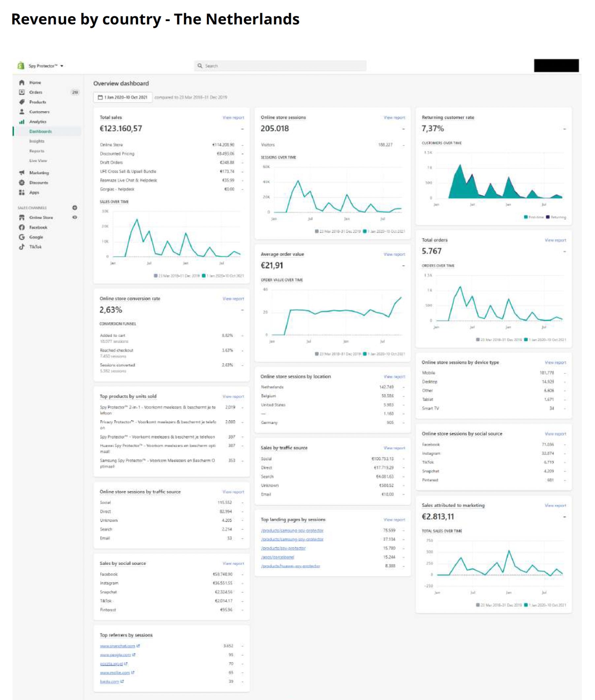This screenshot has width=595, height=700.
Task: Open Dashboards under Analytics
Action: 41,131
